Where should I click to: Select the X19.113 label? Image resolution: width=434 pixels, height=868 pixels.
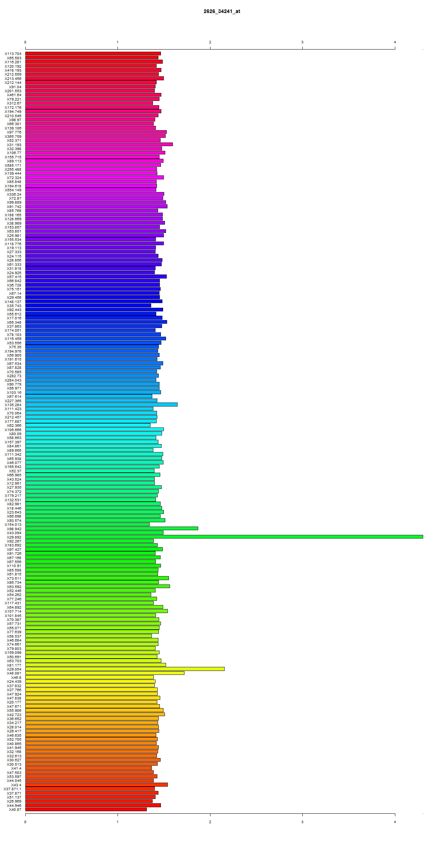14,248
